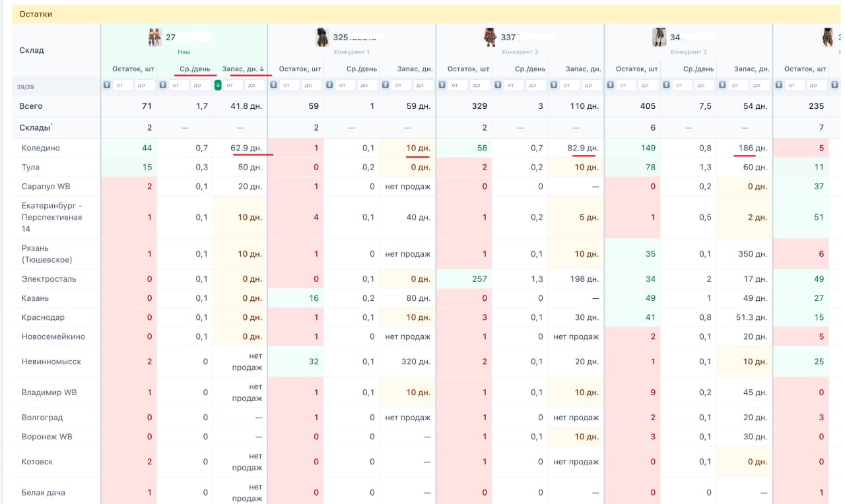Click sort icon under Конкурент 1 Остаток, шт
Viewport: 845px width, 504px height.
pos(275,85)
